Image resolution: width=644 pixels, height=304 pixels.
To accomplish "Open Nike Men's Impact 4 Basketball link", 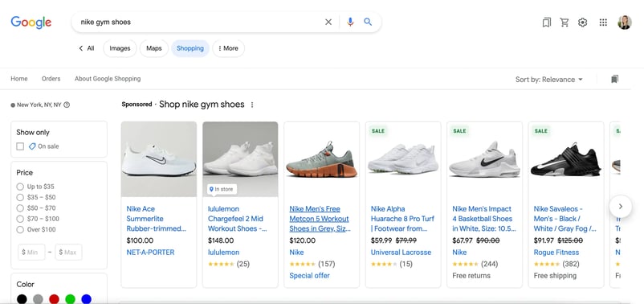I will (x=484, y=219).
